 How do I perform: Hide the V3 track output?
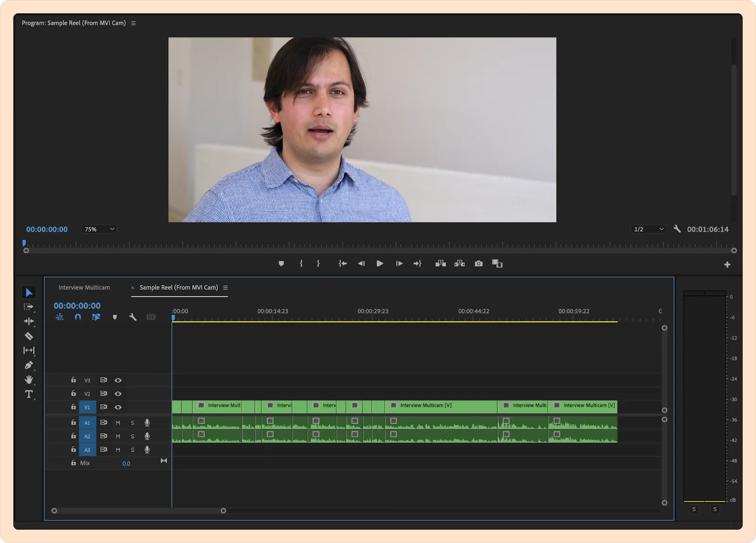(118, 380)
